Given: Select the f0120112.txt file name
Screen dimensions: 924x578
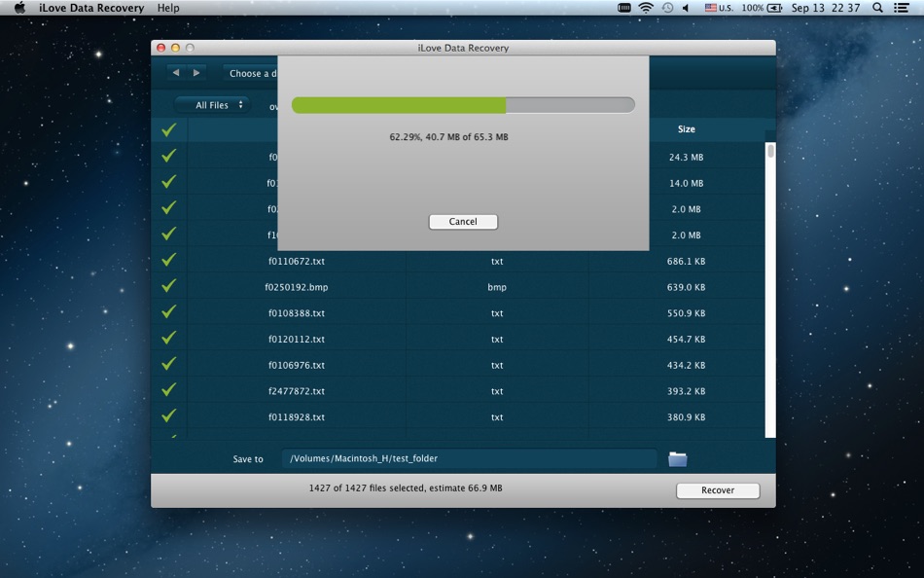Looking at the screenshot, I should pos(297,340).
